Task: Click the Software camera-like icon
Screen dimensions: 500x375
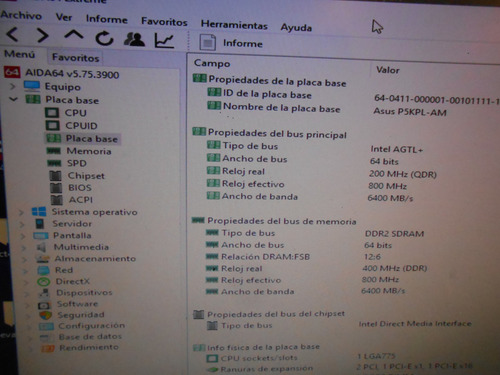Action: [x=44, y=305]
